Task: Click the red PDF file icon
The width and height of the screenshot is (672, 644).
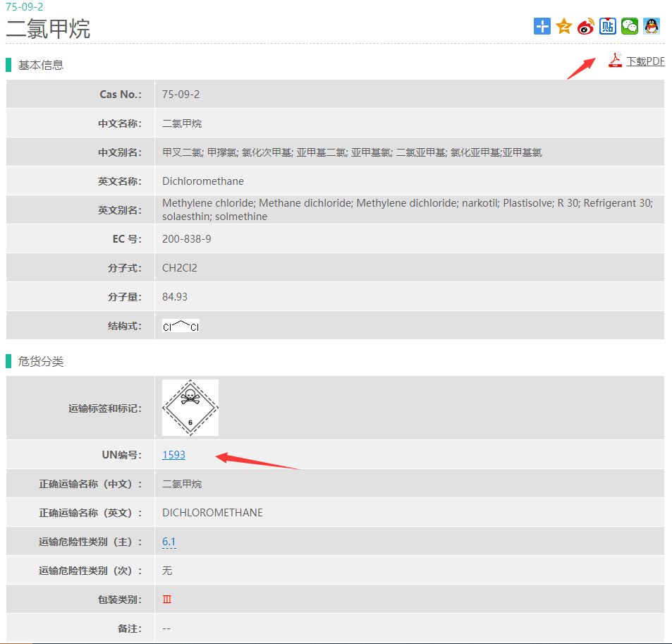Action: pyautogui.click(x=616, y=60)
